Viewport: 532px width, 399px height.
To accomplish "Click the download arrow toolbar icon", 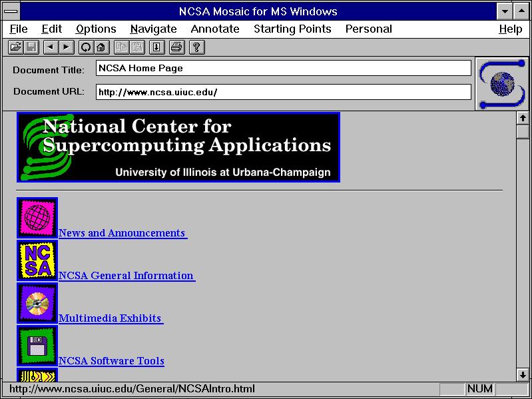I will (156, 47).
